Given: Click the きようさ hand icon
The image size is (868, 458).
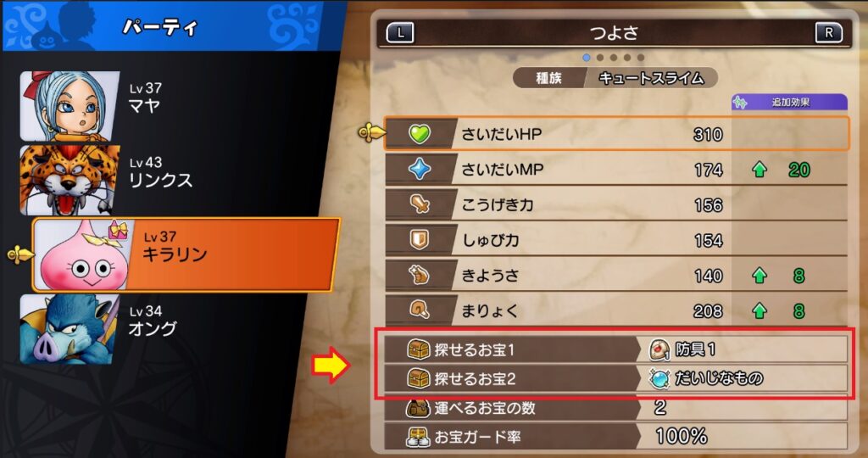Looking at the screenshot, I should click(420, 276).
